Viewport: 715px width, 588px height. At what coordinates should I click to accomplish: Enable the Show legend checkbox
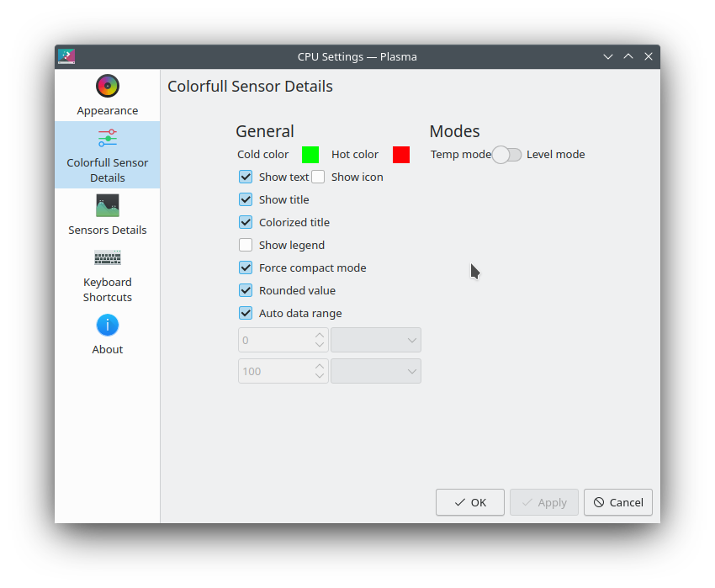click(x=246, y=245)
